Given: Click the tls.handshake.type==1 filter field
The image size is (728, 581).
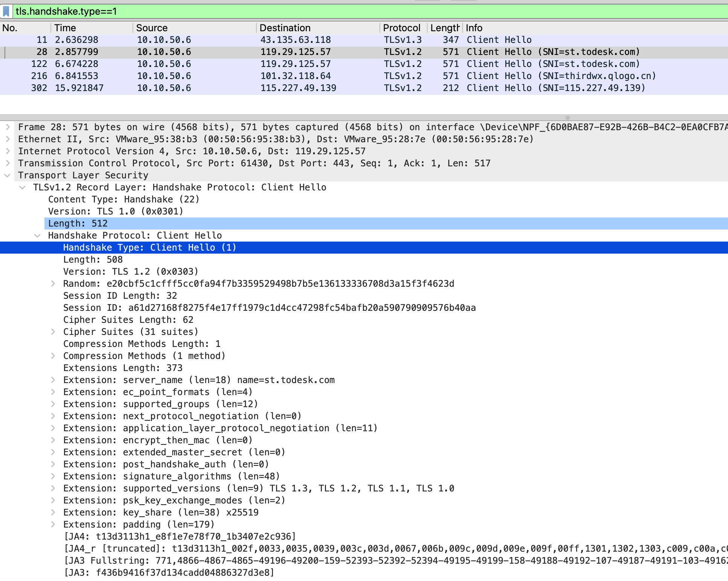Looking at the screenshot, I should [371, 11].
